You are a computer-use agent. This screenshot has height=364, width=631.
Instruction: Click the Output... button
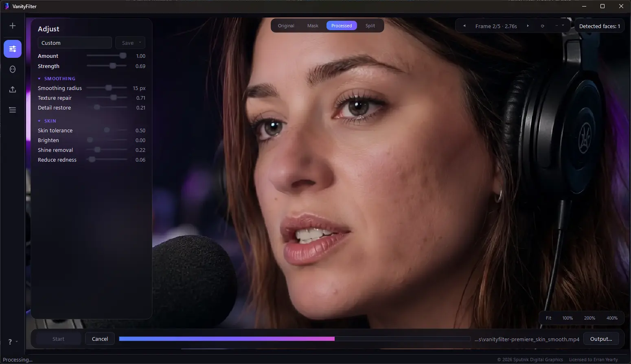[x=601, y=339]
